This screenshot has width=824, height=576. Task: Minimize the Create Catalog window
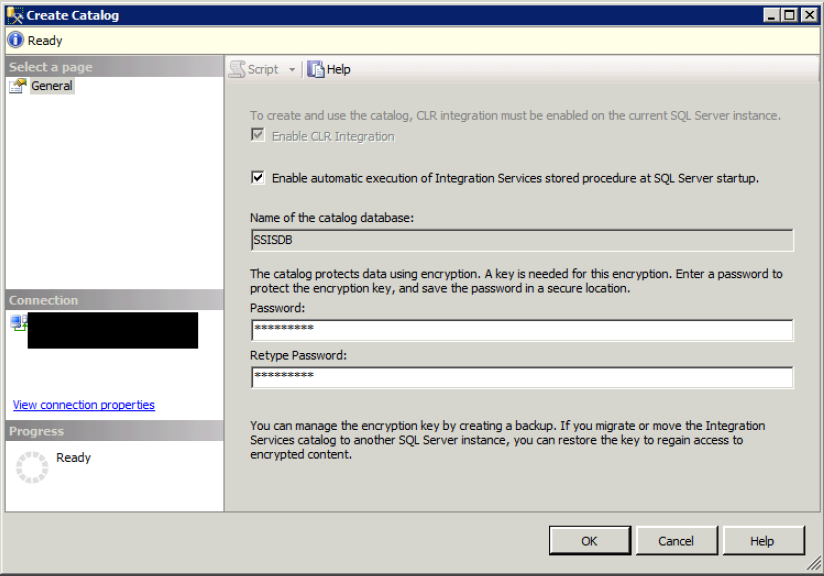click(x=771, y=15)
